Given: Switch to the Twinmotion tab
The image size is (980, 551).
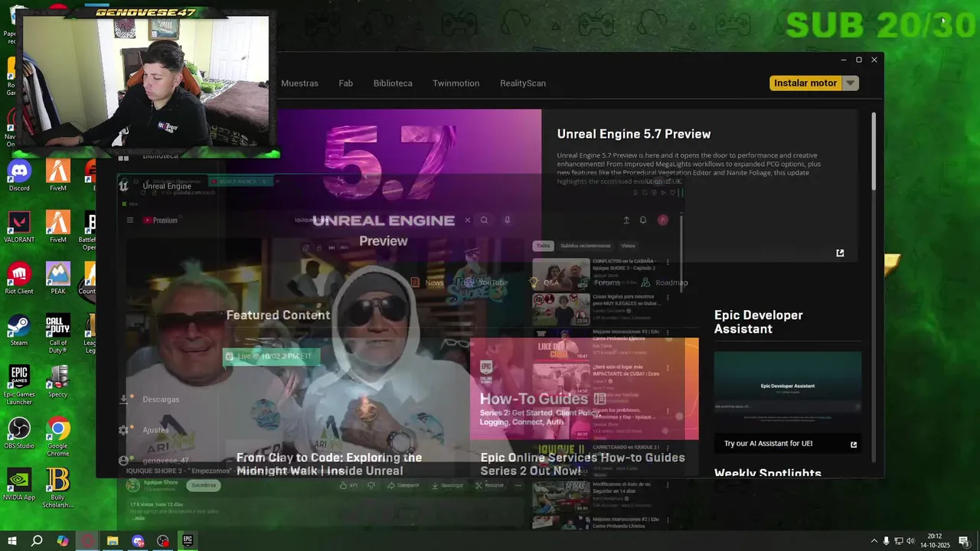Looking at the screenshot, I should click(456, 83).
